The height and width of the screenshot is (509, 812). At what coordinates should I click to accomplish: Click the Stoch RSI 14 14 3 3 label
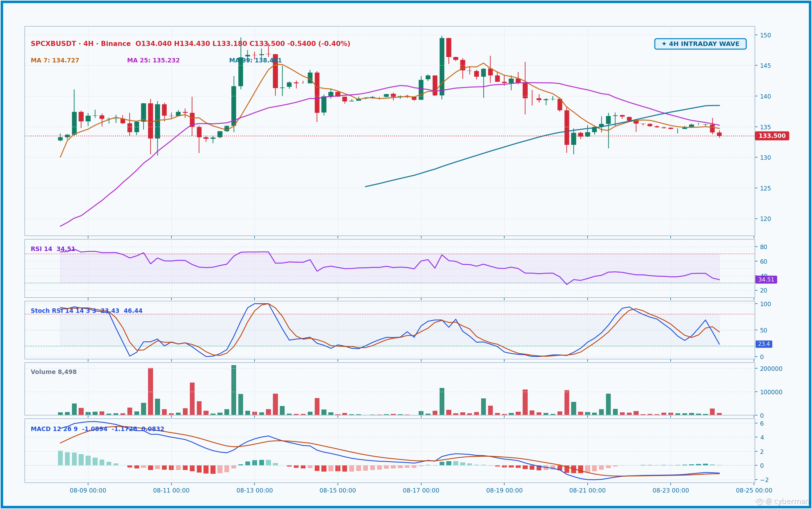click(x=87, y=311)
